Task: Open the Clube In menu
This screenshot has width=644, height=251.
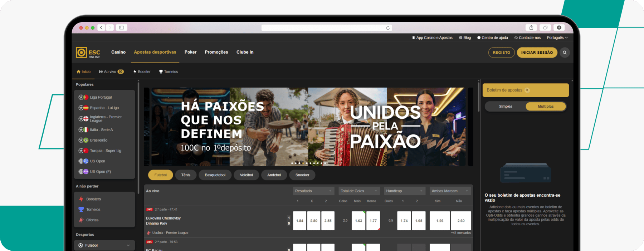Action: 245,52
